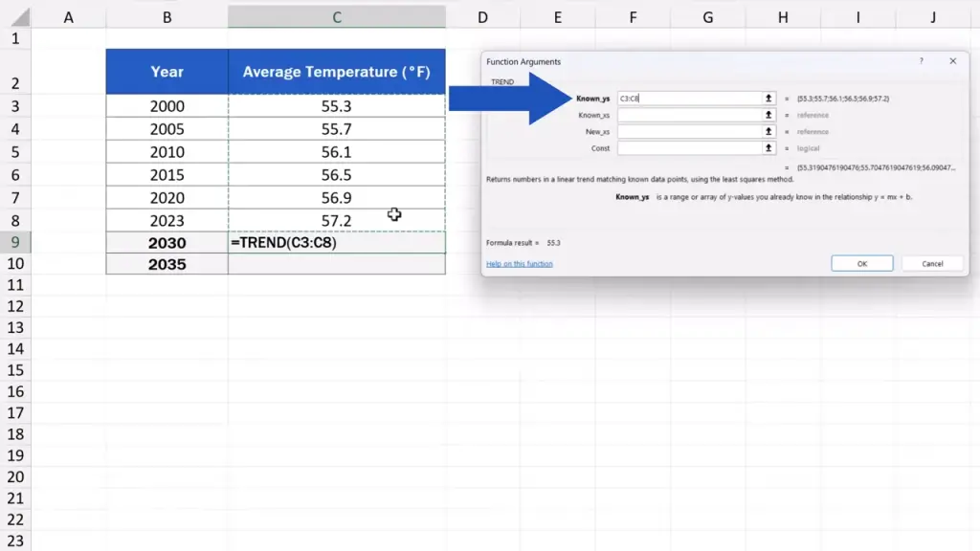This screenshot has height=551, width=980.
Task: Click the cell containing year 2035
Action: pyautogui.click(x=167, y=264)
